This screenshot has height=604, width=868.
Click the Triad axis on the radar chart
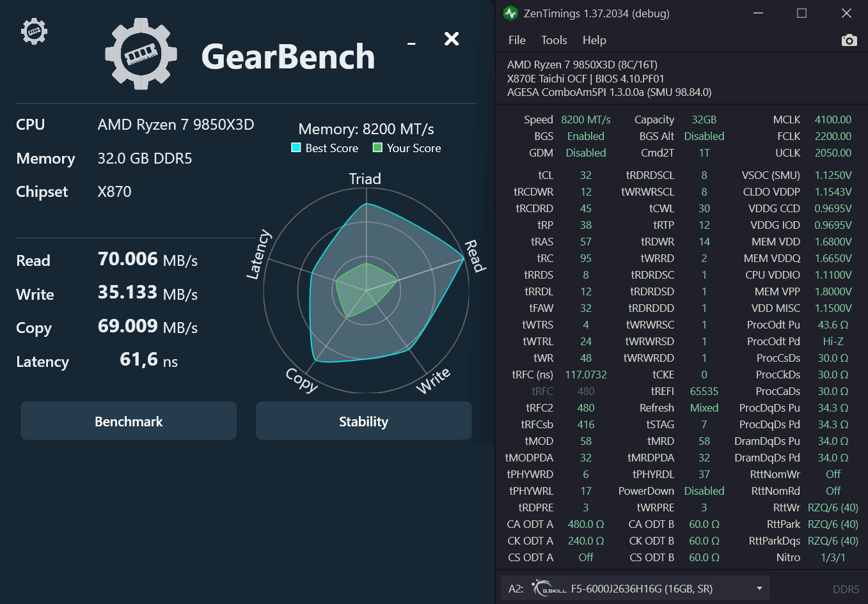tap(365, 179)
